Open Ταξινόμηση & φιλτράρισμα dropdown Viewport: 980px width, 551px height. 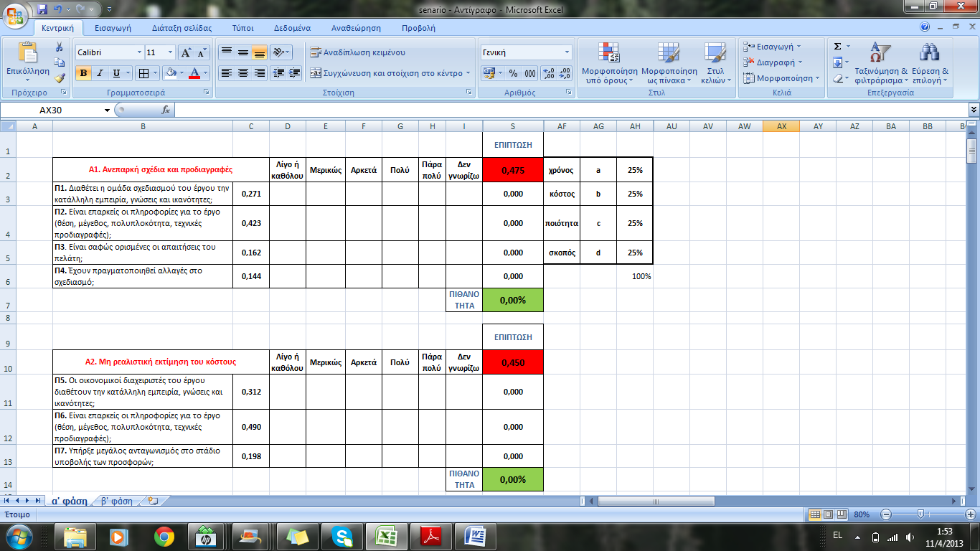click(x=881, y=63)
